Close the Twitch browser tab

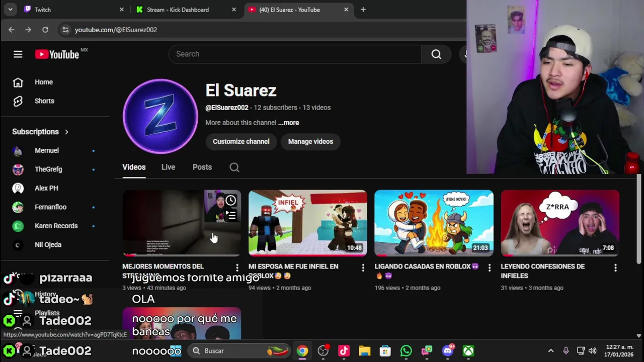pos(122,10)
